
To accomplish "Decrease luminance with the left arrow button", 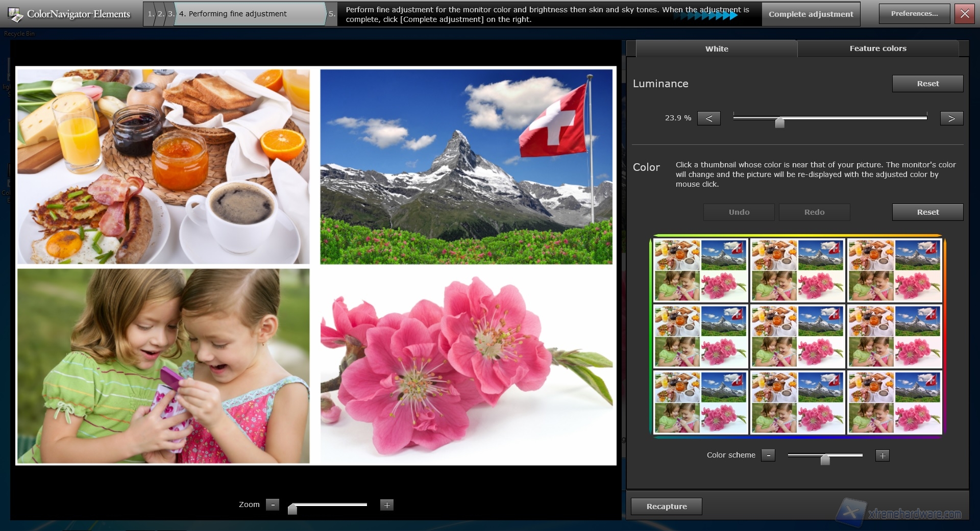I will tap(708, 118).
